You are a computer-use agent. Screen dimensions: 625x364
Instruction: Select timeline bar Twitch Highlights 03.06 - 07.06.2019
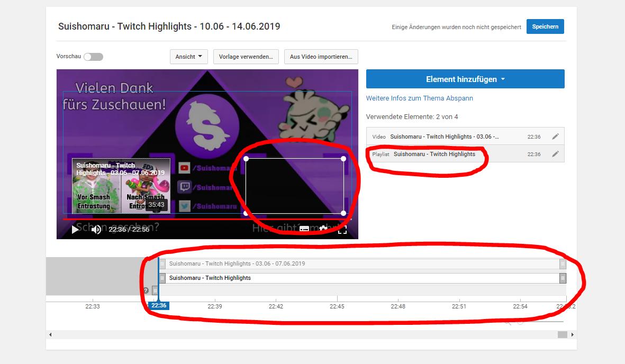tap(363, 263)
